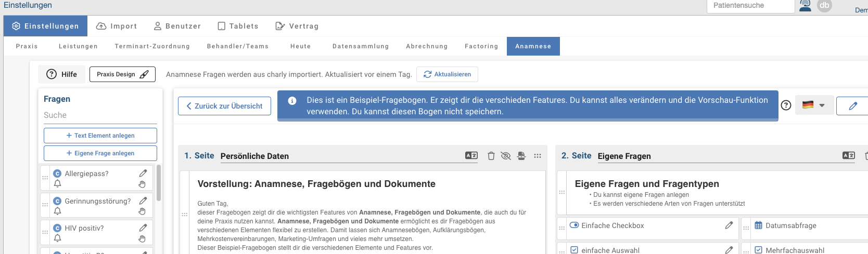Click hand icon on HIV positiv? row
Screen dimensions: 868x254
(142, 239)
